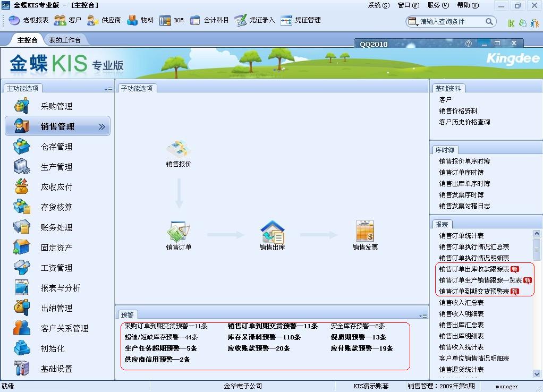Open 超储/短缺库存预警—44条 alert

[x=161, y=337]
